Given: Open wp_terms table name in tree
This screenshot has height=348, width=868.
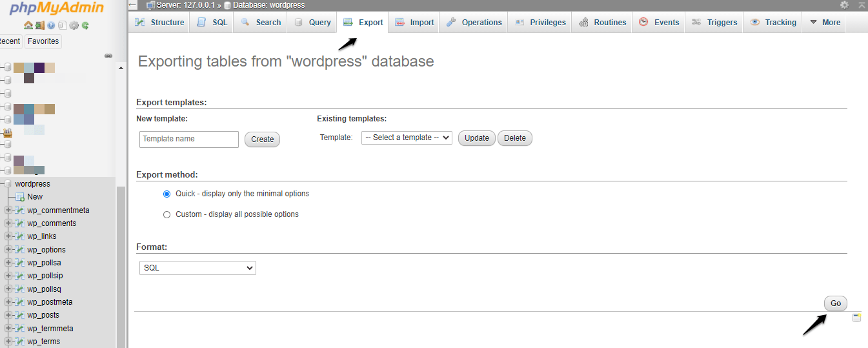Looking at the screenshot, I should pos(43,342).
